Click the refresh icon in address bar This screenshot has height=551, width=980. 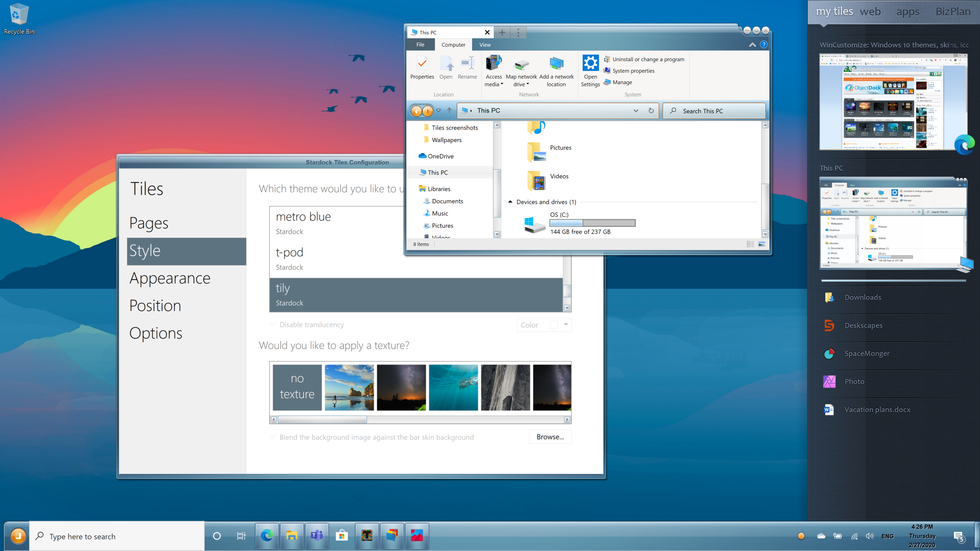[x=651, y=111]
